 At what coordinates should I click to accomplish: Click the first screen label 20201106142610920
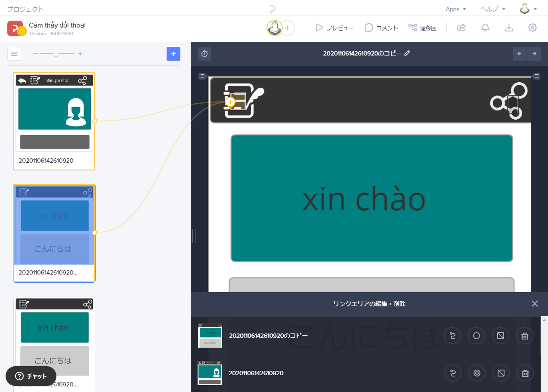(46, 161)
